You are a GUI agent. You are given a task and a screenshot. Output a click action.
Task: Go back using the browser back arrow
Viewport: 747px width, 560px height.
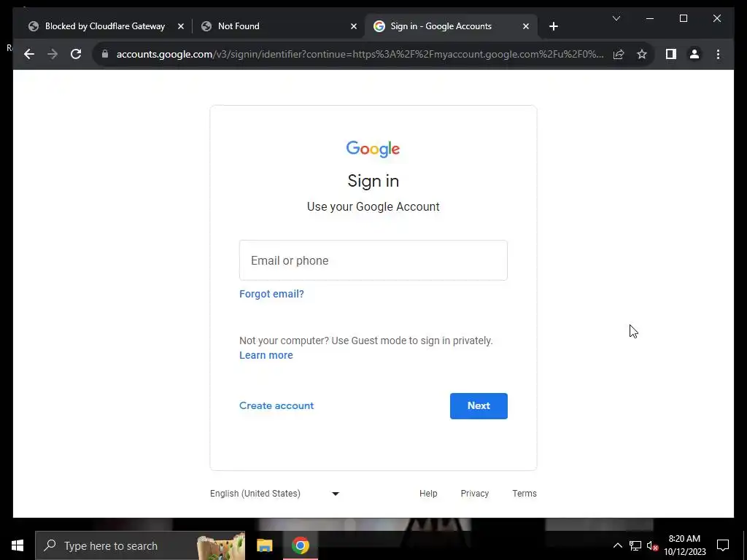pos(29,54)
